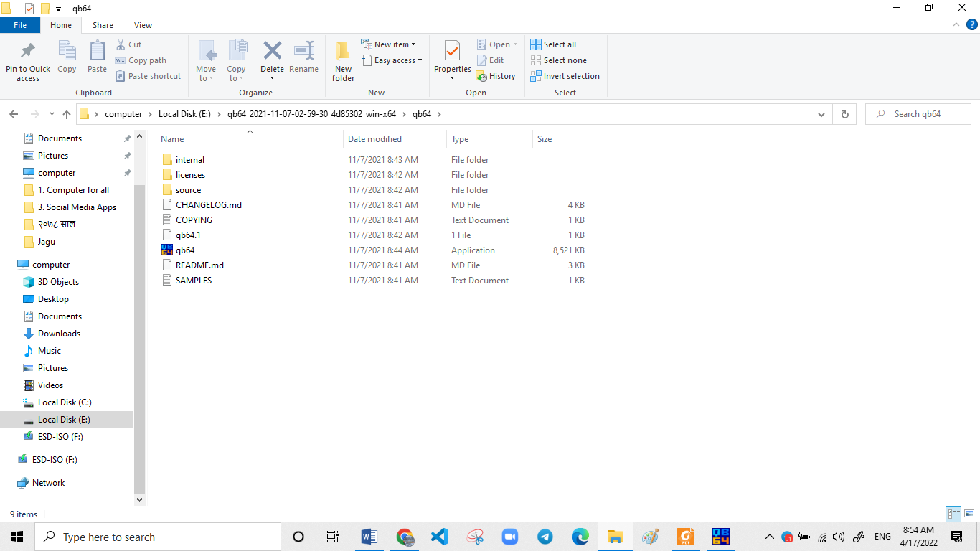Switch to the Home ribbon tab
This screenshot has width=980, height=551.
pyautogui.click(x=61, y=25)
